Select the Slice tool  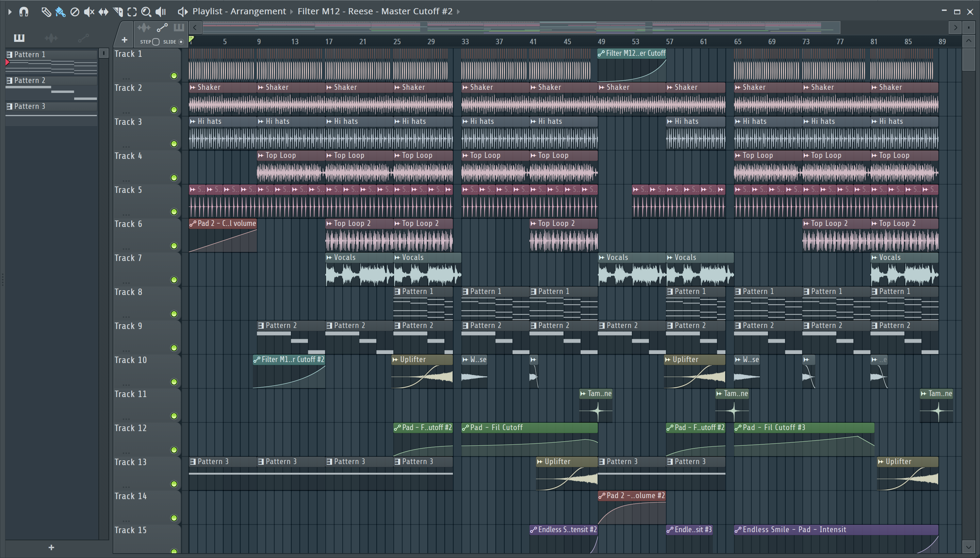[118, 12]
